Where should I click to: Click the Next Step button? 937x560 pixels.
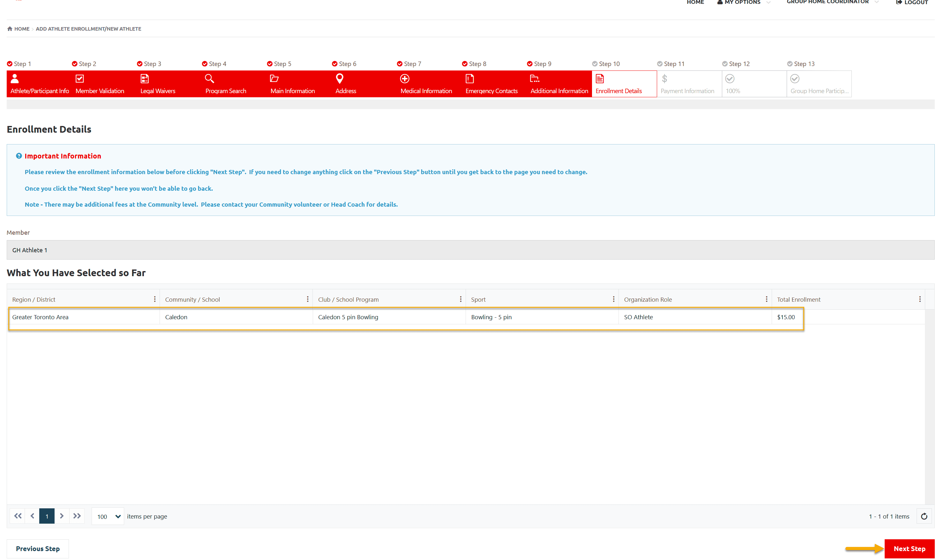tap(909, 548)
